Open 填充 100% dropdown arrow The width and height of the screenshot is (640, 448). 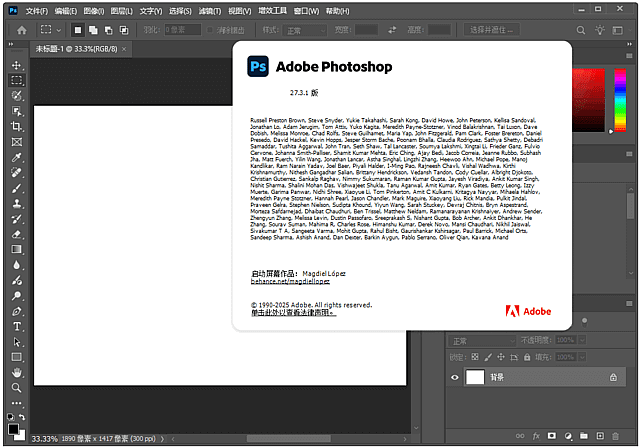(582, 357)
